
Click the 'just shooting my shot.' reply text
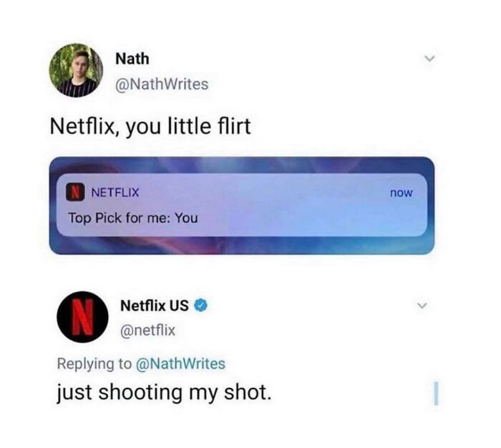[164, 393]
